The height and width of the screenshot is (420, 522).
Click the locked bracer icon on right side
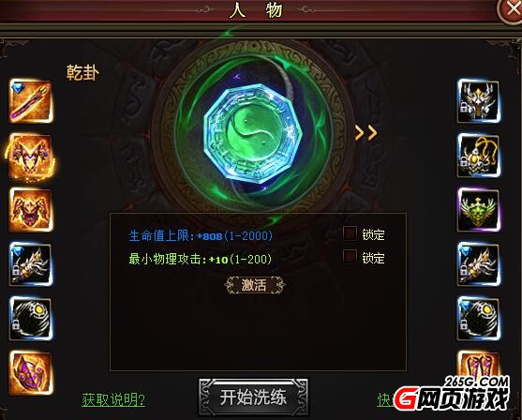click(x=479, y=264)
